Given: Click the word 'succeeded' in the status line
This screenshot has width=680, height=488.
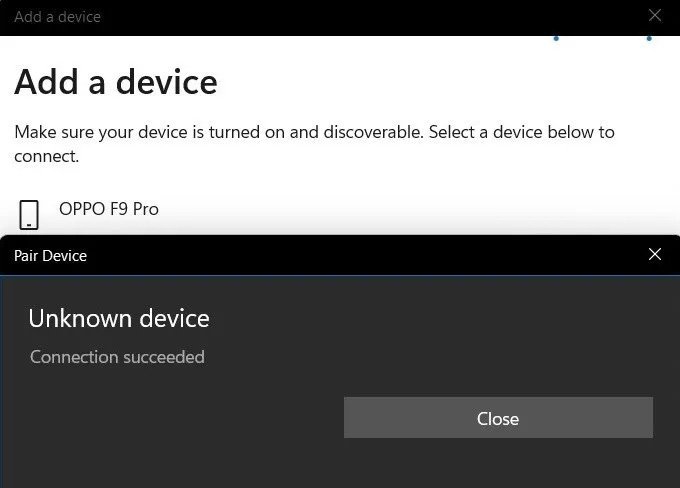Looking at the screenshot, I should point(164,357).
